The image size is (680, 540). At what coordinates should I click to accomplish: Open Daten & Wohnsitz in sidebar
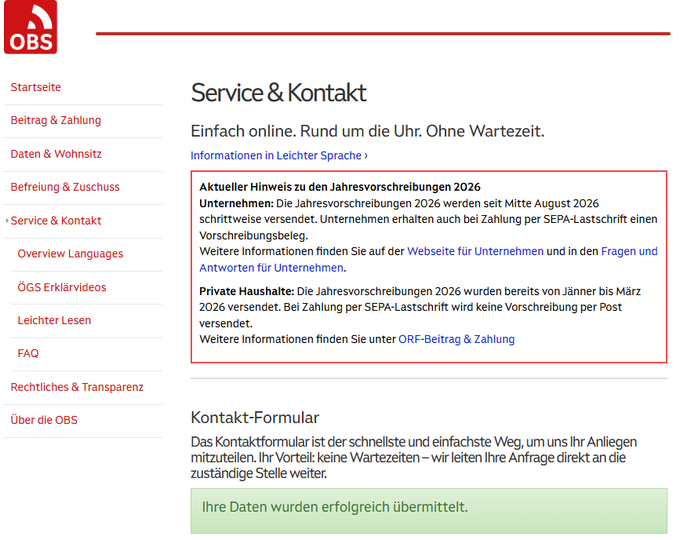56,154
